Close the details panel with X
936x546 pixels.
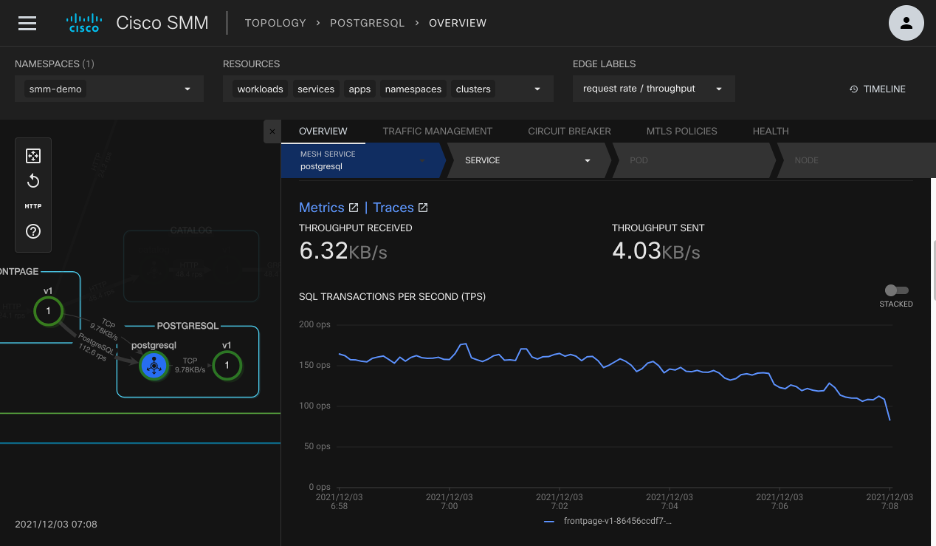(271, 131)
